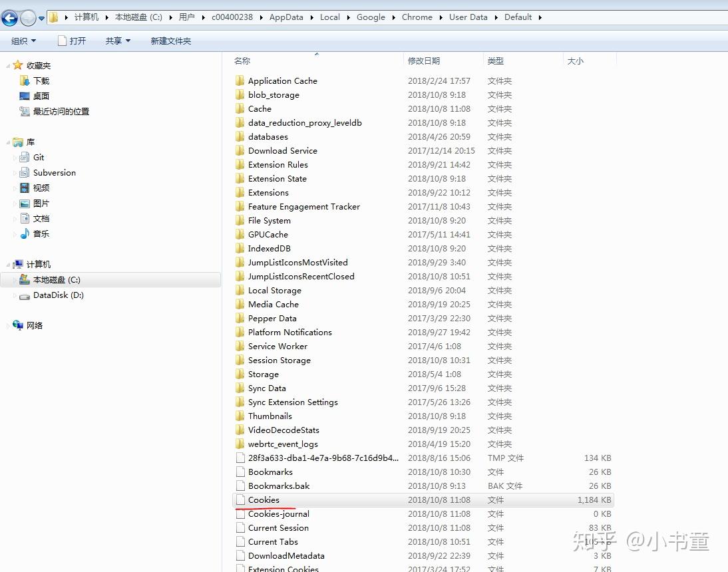Select 本地磁盘 (C:) in navigation pane

pos(110,280)
